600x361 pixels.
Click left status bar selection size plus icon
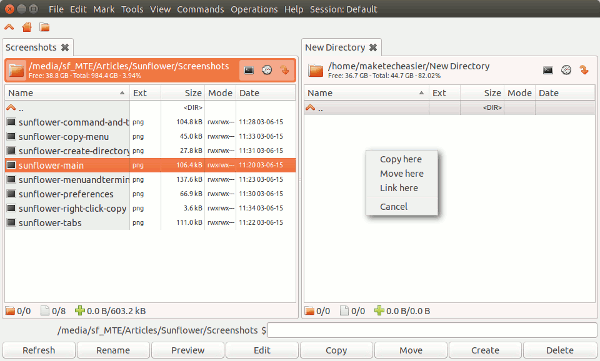(80, 310)
